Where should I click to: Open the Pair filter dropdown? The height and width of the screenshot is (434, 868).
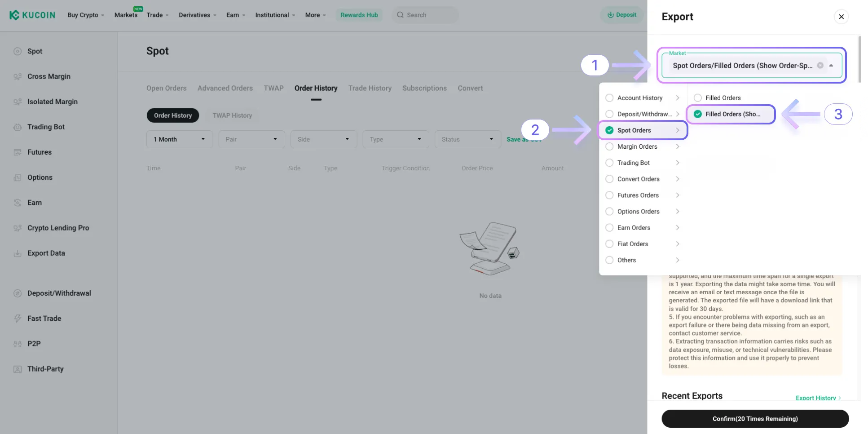pos(251,139)
